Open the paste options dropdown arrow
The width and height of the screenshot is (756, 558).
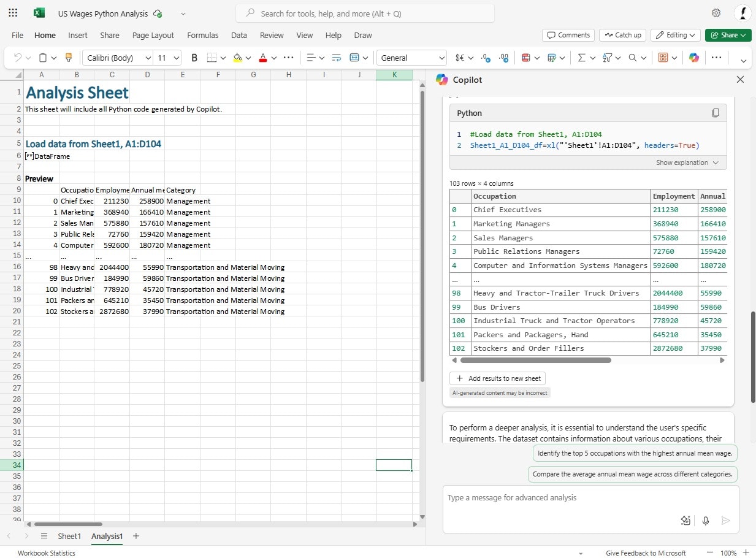54,58
